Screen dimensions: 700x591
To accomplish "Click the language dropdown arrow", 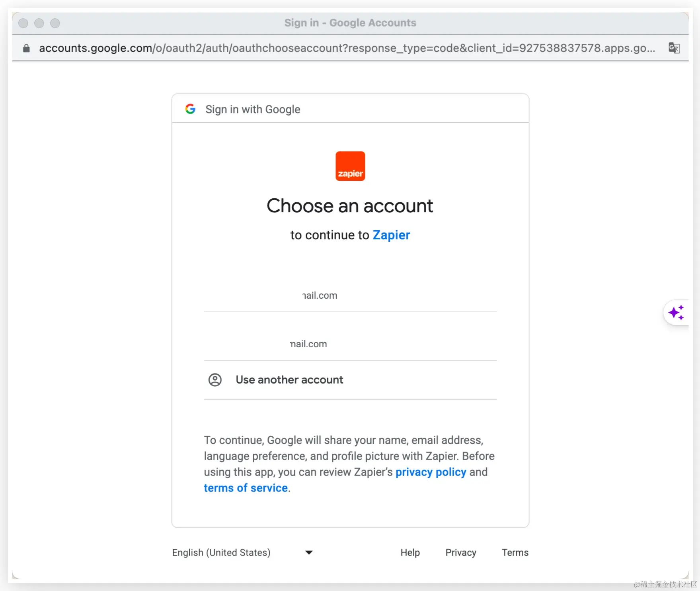I will coord(309,552).
